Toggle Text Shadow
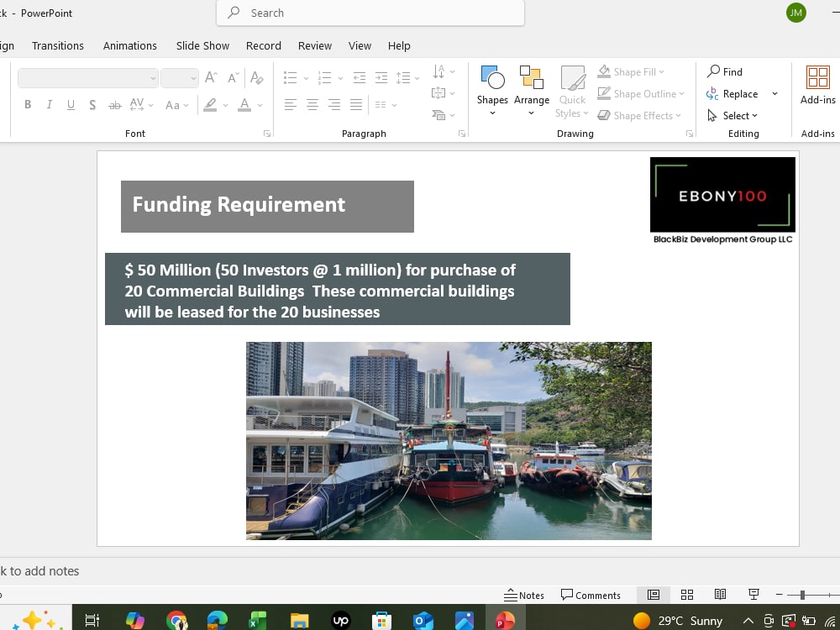This screenshot has width=840, height=630. coord(92,104)
